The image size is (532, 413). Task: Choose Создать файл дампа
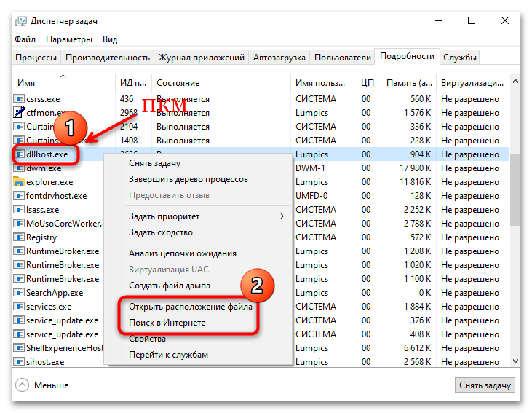click(x=170, y=286)
